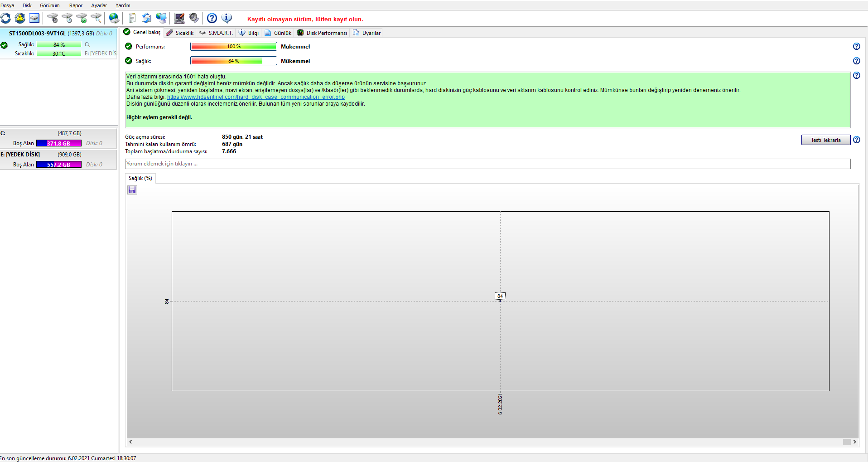Viewport: 868px width, 462px height.
Task: Click the refresh disk status toolbar icon
Action: click(6, 18)
